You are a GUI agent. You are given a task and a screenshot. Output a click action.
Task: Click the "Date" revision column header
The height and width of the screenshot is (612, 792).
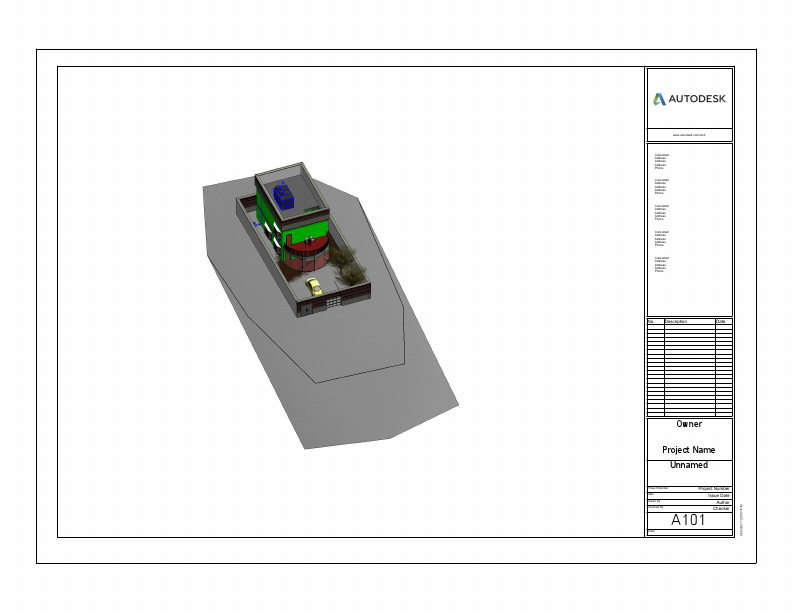point(721,322)
